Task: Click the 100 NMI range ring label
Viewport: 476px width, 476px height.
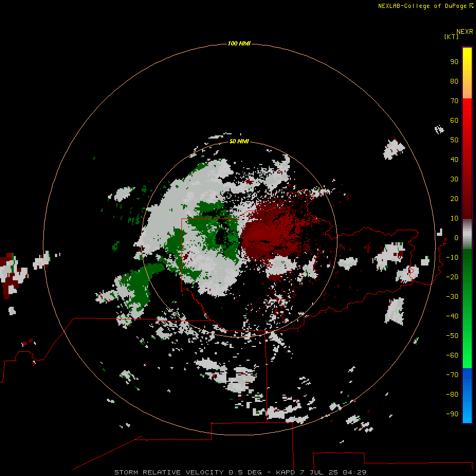Action: [x=239, y=44]
